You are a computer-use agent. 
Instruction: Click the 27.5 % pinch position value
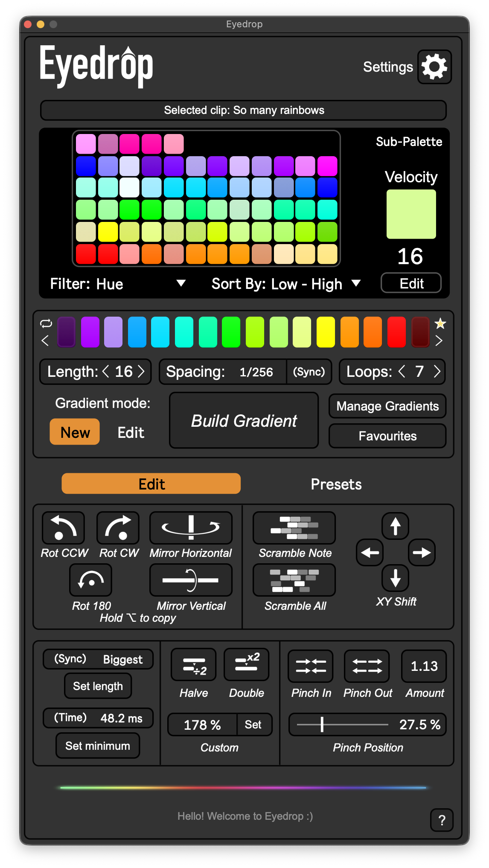pyautogui.click(x=419, y=724)
